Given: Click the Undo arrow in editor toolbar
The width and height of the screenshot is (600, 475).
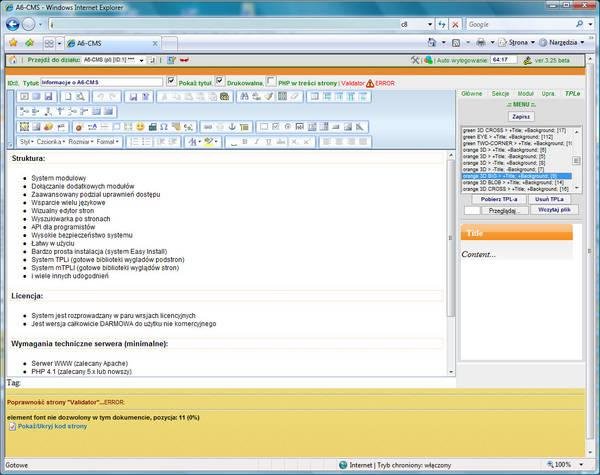Looking at the screenshot, I should coord(100,96).
